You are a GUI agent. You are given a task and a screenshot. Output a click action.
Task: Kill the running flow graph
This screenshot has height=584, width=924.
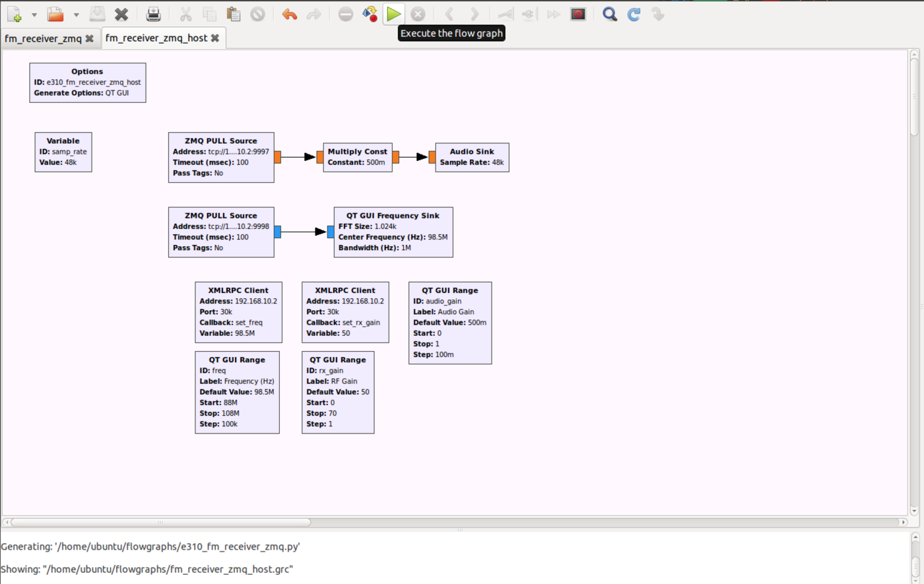tap(416, 14)
